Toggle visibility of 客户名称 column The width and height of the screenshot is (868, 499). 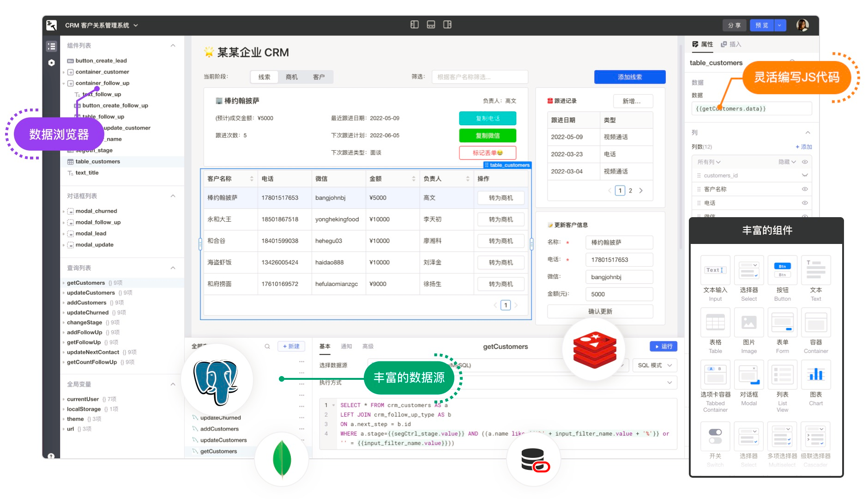(x=805, y=189)
